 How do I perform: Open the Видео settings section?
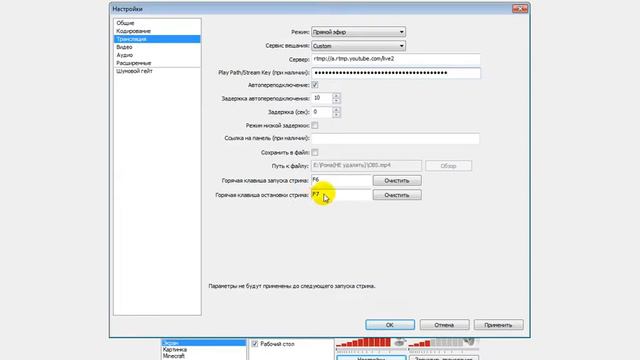[157, 47]
